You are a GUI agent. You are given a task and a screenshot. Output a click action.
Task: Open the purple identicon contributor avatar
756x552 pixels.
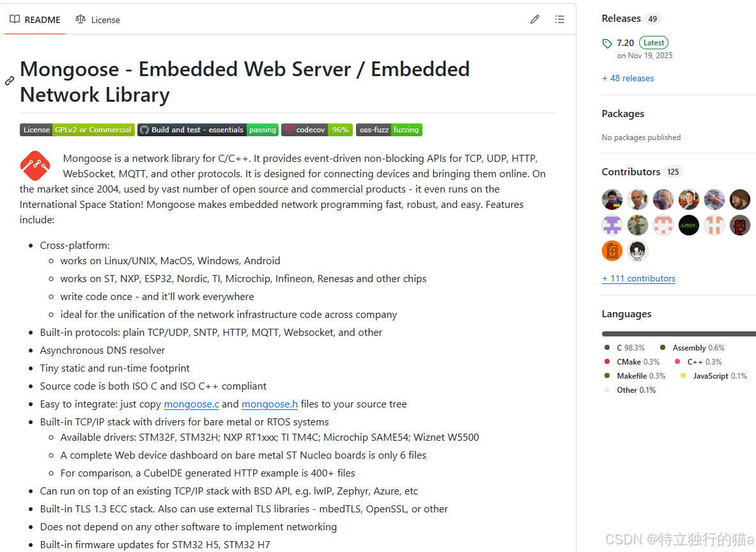(x=612, y=225)
